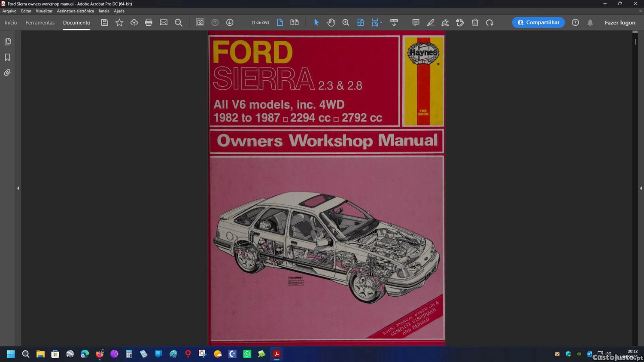Add a comment note
The image size is (644, 362).
point(416,22)
